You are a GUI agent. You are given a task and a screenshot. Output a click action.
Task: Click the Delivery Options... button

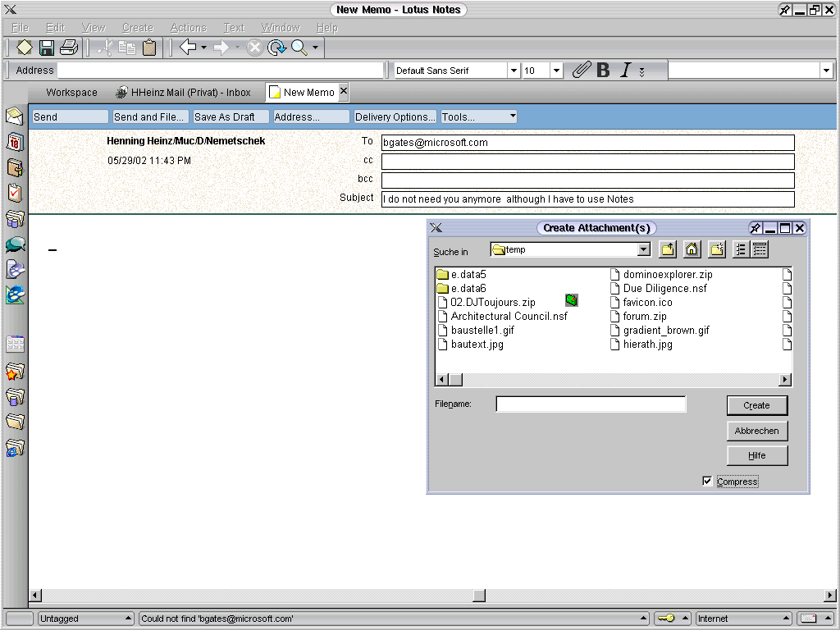pos(395,116)
